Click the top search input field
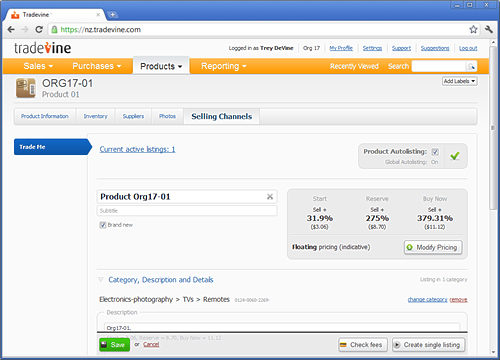 [x=439, y=66]
